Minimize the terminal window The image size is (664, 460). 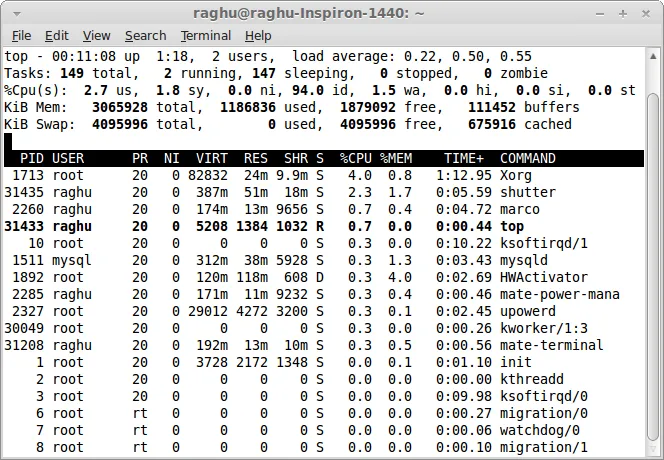[x=603, y=12]
